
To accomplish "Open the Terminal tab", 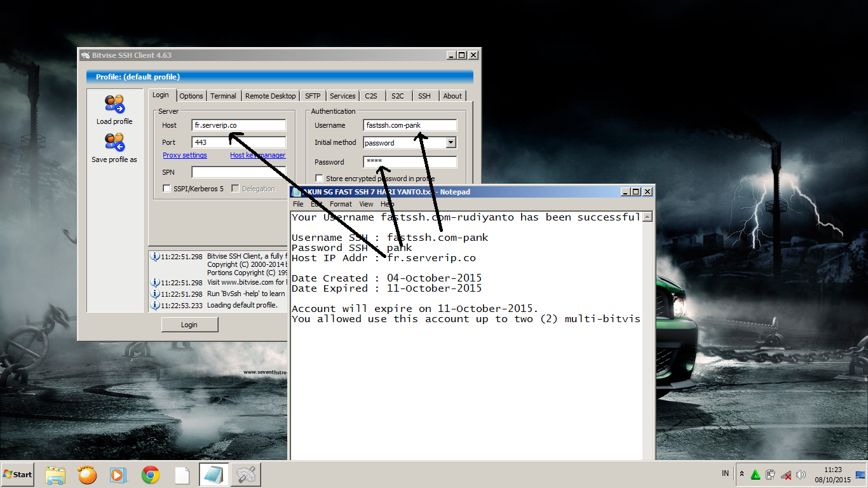I will 223,96.
